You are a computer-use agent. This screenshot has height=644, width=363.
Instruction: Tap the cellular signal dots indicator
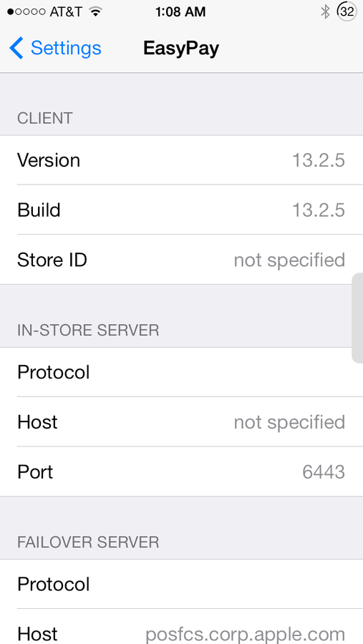[x=26, y=12]
